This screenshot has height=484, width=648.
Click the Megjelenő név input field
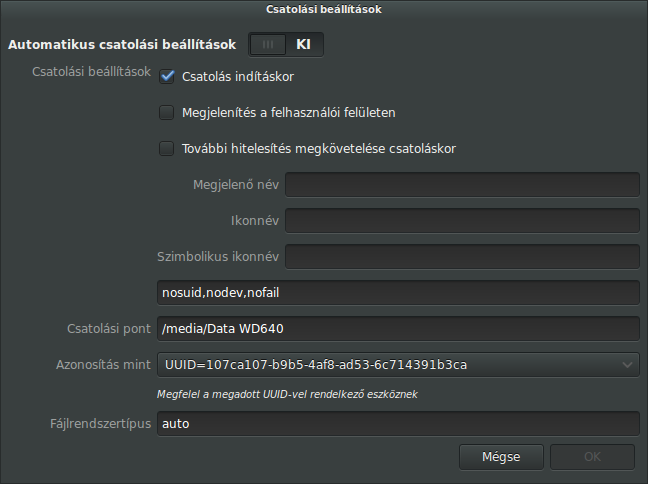coord(462,185)
